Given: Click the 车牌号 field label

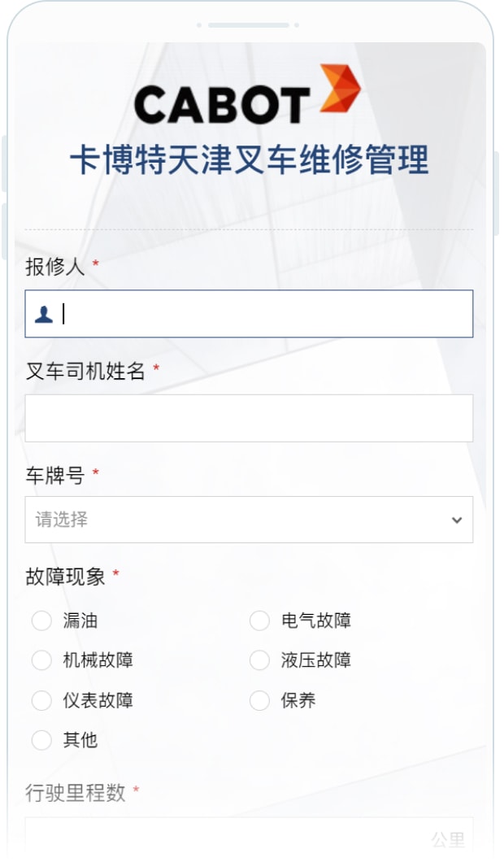Looking at the screenshot, I should pyautogui.click(x=54, y=476).
